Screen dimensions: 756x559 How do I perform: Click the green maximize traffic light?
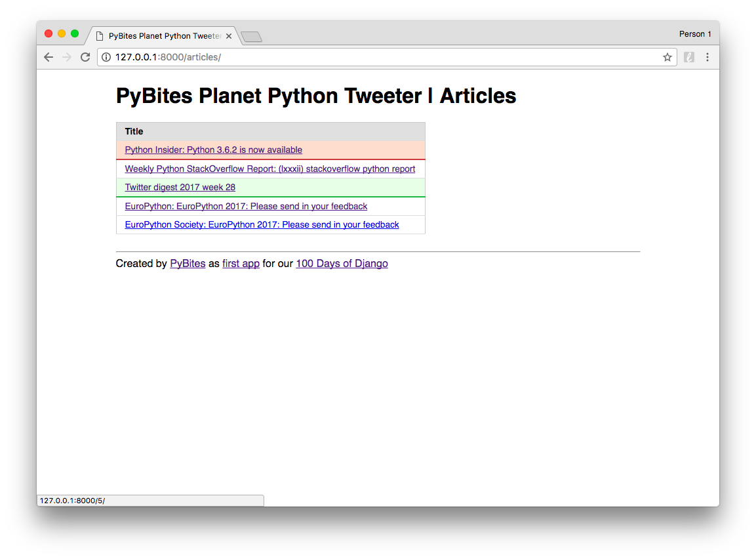[74, 33]
